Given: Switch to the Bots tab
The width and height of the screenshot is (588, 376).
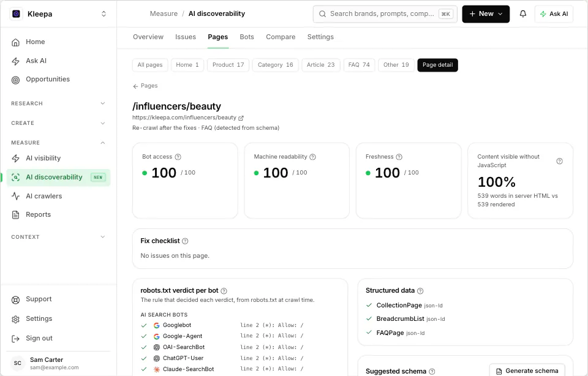Looking at the screenshot, I should (x=247, y=37).
